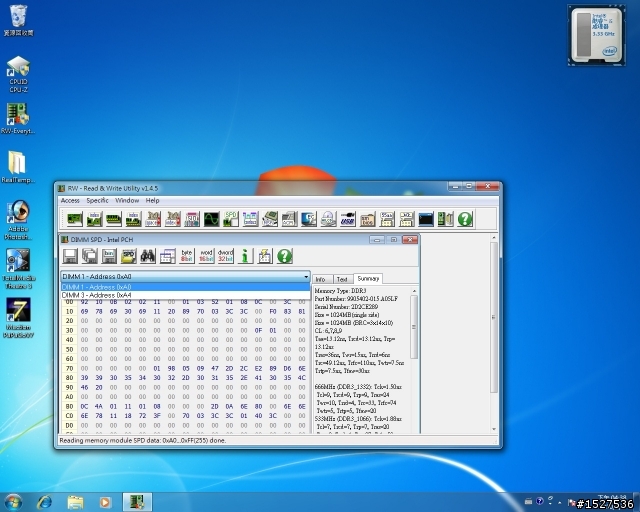Image resolution: width=640 pixels, height=512 pixels.
Task: Click the lightning refresh icon in SPD toolbar
Action: click(x=264, y=256)
